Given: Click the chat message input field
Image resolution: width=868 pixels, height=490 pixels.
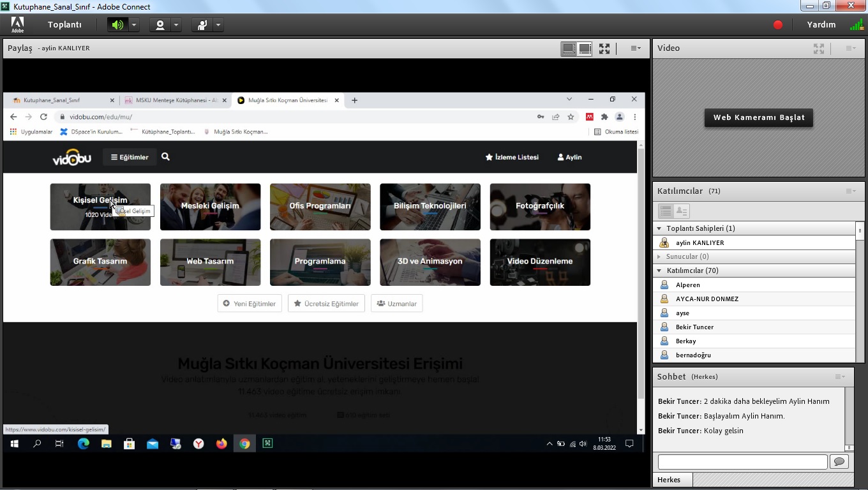Looking at the screenshot, I should pos(742,461).
